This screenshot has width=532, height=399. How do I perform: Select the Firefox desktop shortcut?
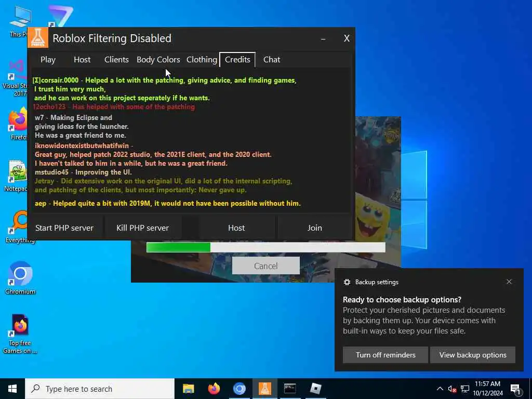pyautogui.click(x=18, y=124)
